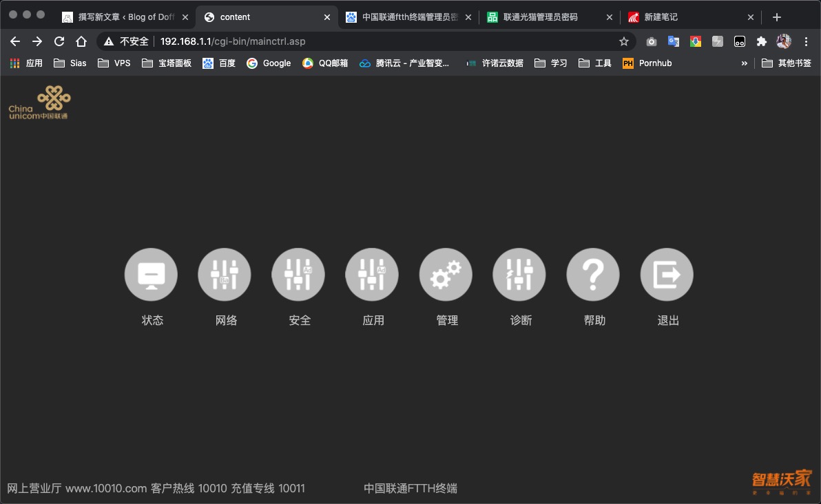Open the 安全 (Security) circular icon

pos(298,274)
